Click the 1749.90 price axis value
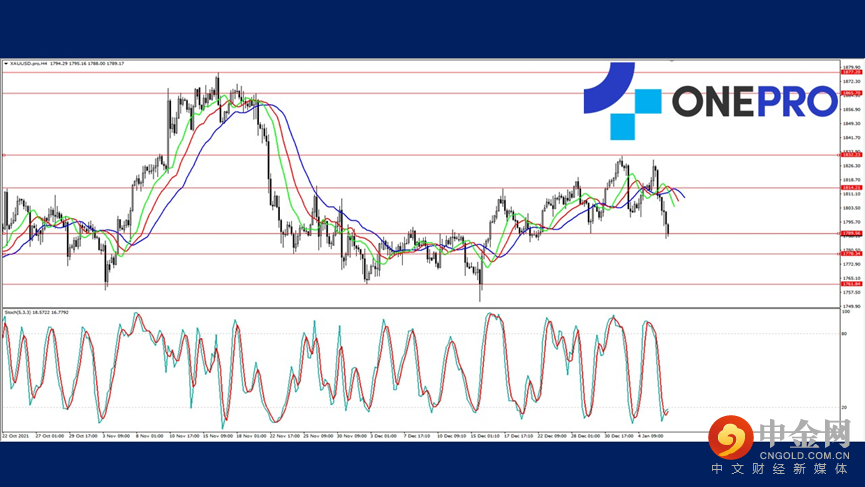The width and height of the screenshot is (865, 487). tap(852, 307)
